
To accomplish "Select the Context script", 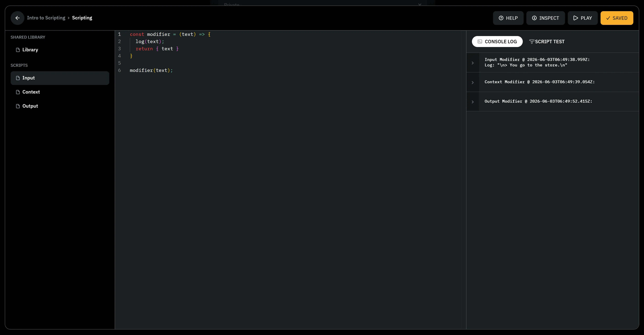I will [x=60, y=92].
